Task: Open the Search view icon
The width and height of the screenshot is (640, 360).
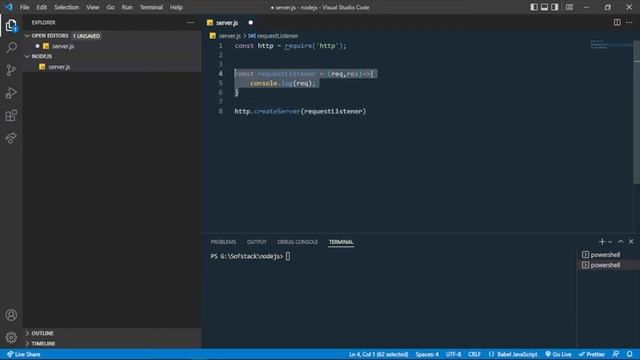Action: tap(11, 47)
